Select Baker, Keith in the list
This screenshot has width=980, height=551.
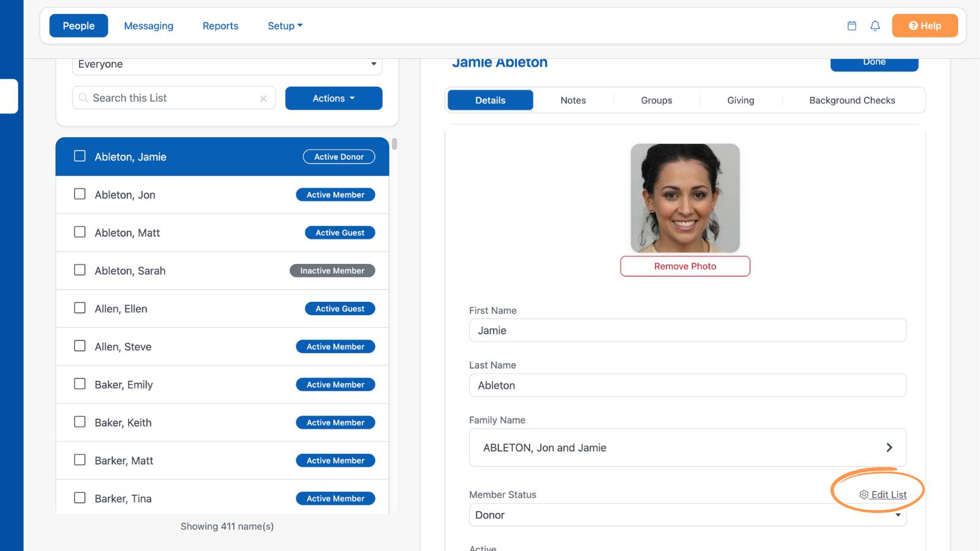click(x=222, y=422)
